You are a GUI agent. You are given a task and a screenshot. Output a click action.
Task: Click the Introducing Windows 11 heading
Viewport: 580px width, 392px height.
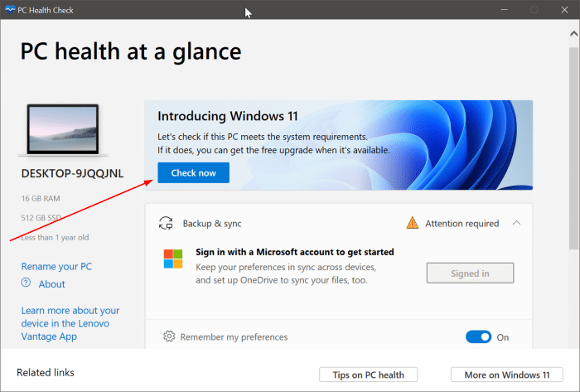228,116
